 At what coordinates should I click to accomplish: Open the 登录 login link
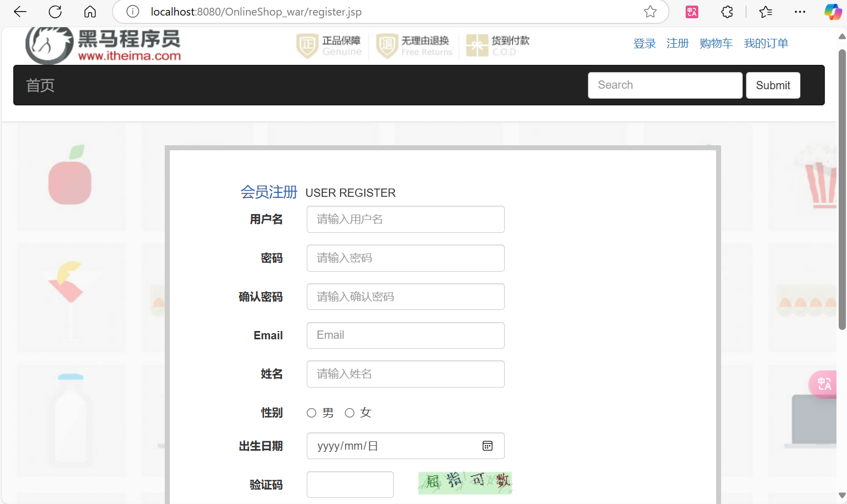(x=645, y=43)
